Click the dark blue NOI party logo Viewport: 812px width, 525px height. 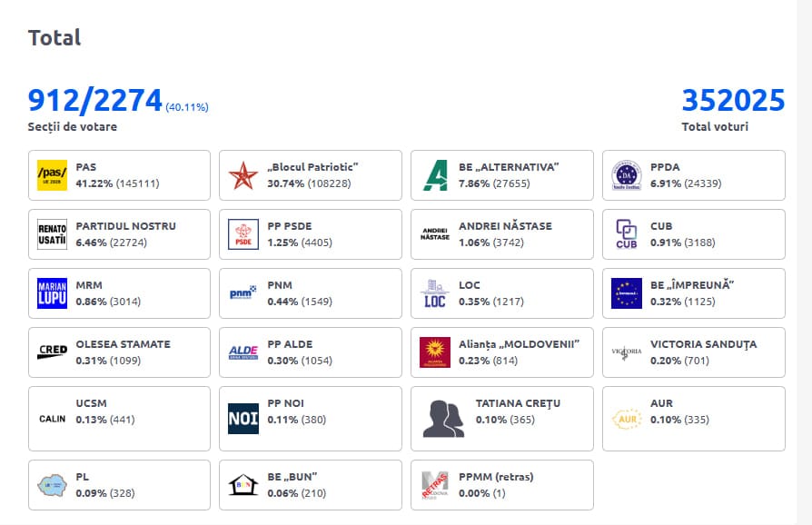tap(243, 419)
